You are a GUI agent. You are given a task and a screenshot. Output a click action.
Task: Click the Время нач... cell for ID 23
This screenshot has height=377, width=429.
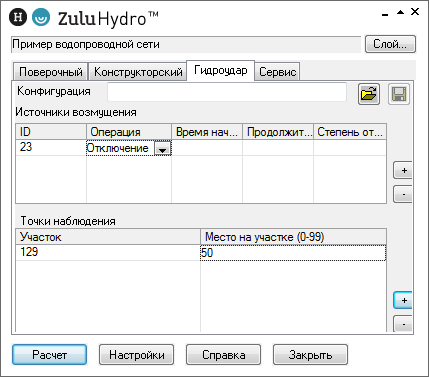point(207,148)
